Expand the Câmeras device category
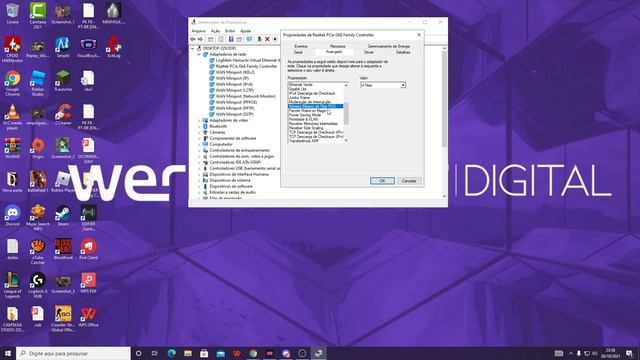Image resolution: width=640 pixels, height=360 pixels. click(199, 132)
